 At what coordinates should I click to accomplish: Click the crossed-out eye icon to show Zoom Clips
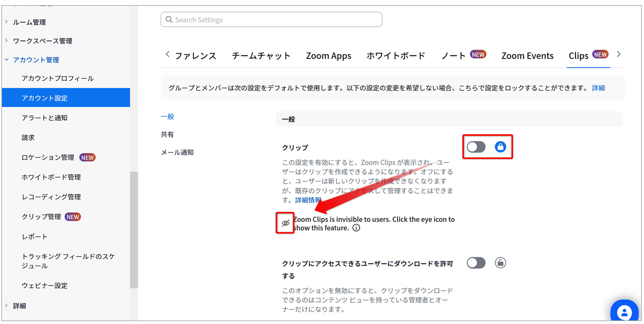coord(285,223)
